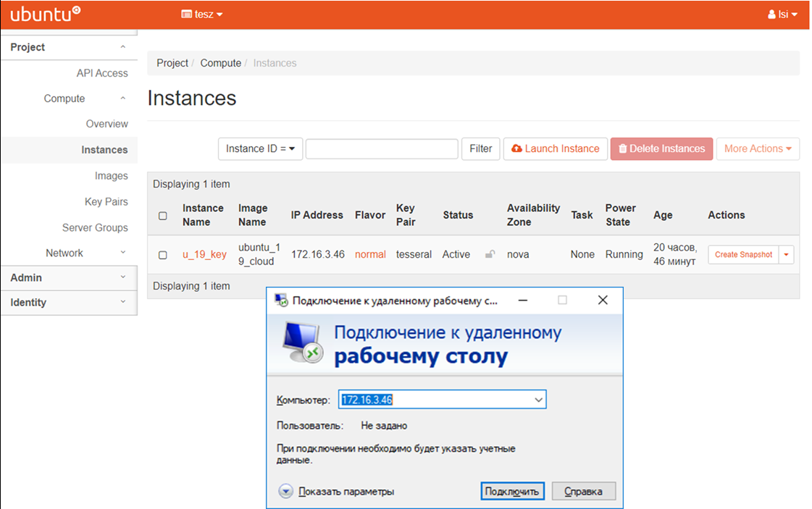Click the Ubuntu logo in header
Screen dimensions: 812x509
(46, 14)
